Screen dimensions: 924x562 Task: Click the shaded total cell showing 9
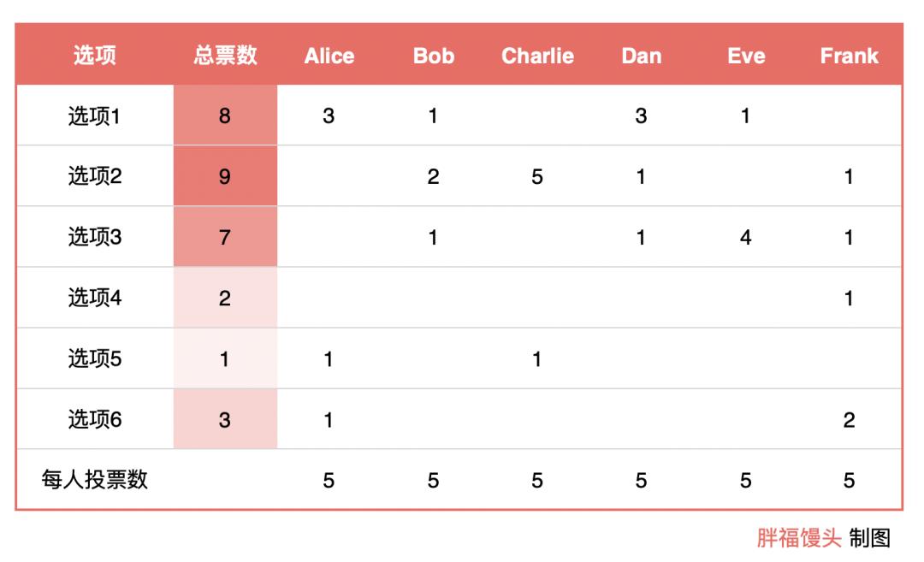[x=225, y=176]
